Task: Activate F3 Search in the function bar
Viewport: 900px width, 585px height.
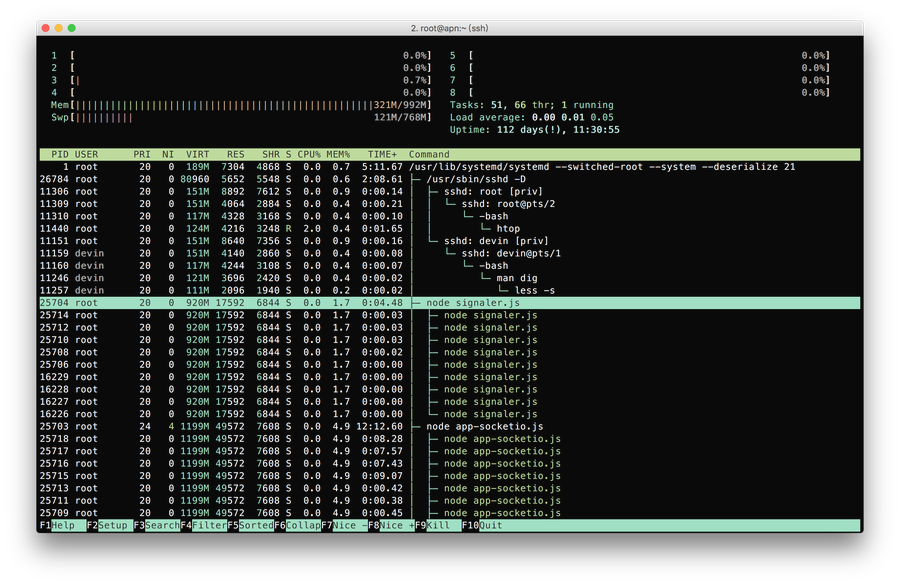Action: [157, 525]
